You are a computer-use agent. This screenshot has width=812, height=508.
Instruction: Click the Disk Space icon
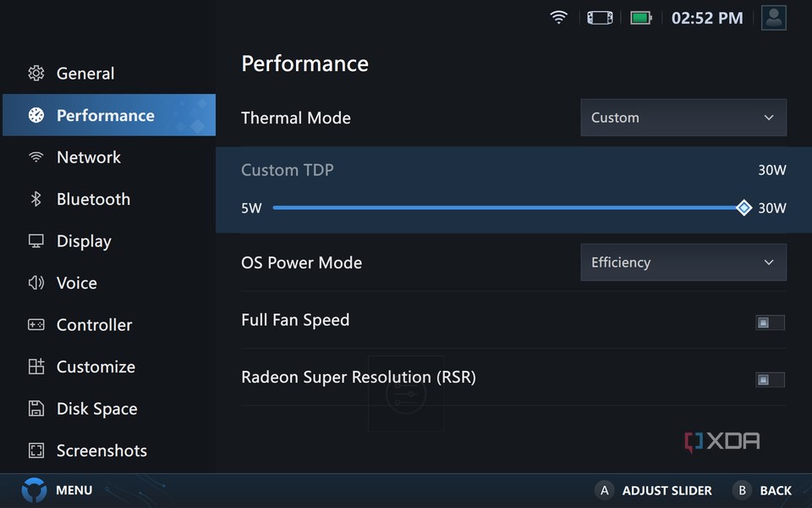(37, 409)
